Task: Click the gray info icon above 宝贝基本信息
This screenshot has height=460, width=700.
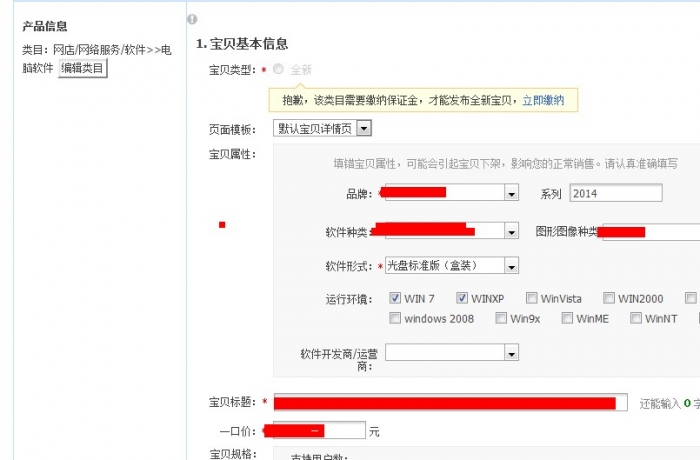Action: click(x=192, y=19)
